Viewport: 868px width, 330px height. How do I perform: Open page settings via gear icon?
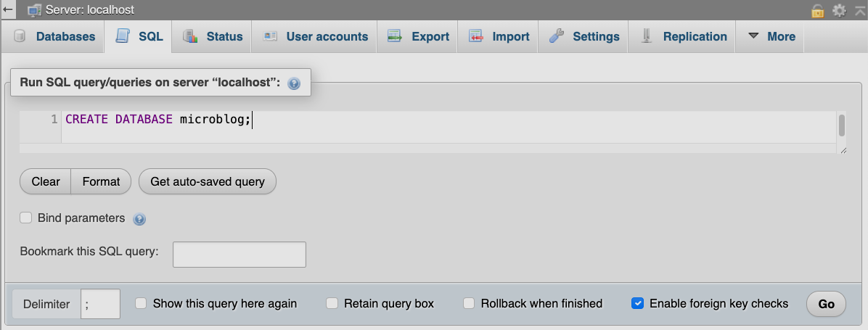(839, 10)
